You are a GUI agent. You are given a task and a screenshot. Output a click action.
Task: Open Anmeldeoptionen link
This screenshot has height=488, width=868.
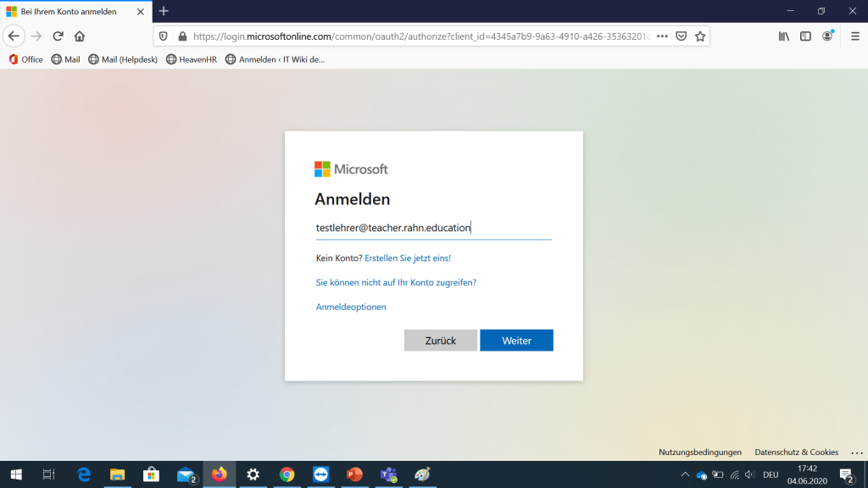[351, 307]
